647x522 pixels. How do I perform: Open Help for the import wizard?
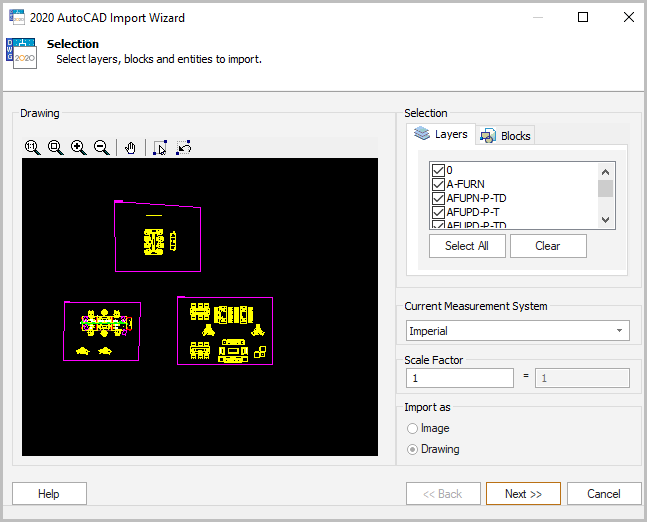[x=49, y=494]
